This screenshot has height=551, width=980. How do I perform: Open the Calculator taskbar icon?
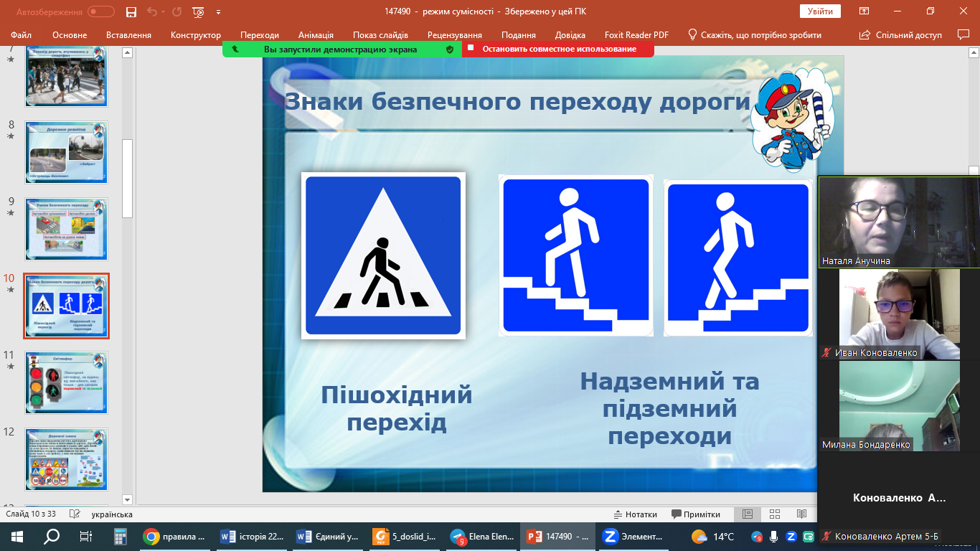[x=121, y=536]
